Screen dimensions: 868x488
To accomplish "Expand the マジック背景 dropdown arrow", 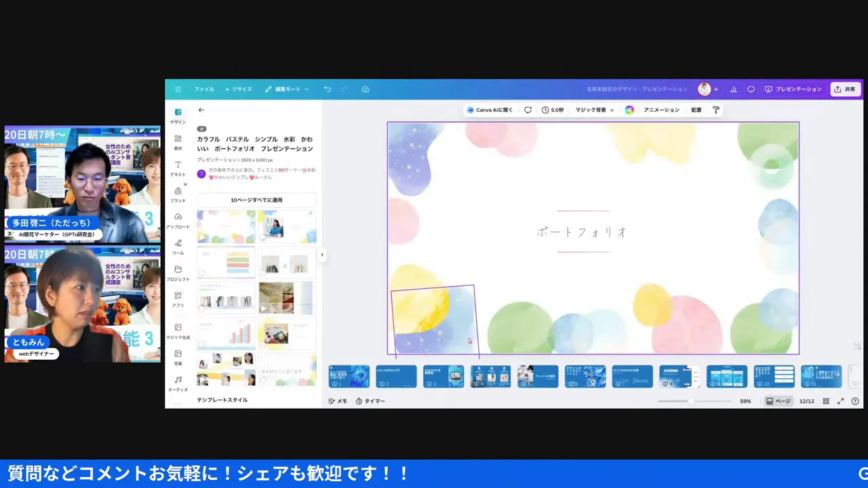I will click(x=612, y=110).
